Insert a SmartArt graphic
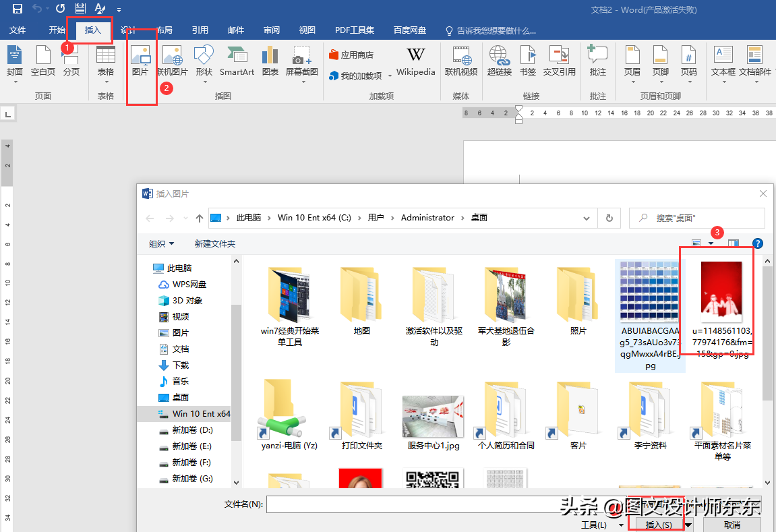 tap(237, 61)
